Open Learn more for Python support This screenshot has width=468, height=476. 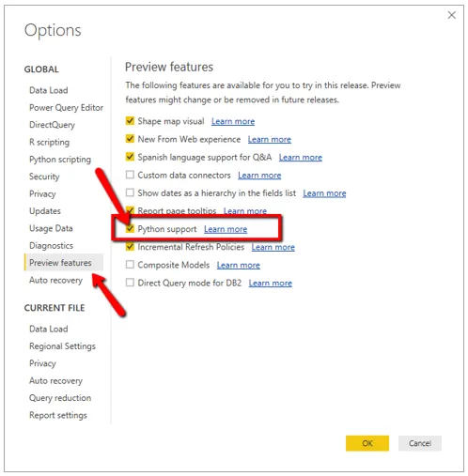point(226,229)
